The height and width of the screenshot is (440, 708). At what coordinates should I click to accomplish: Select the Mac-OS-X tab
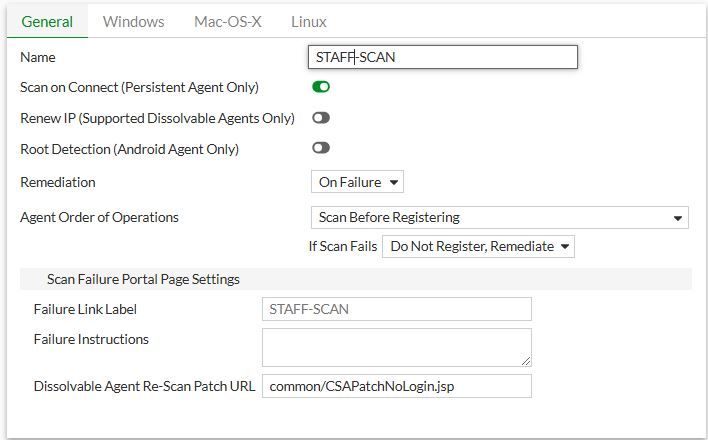point(227,21)
